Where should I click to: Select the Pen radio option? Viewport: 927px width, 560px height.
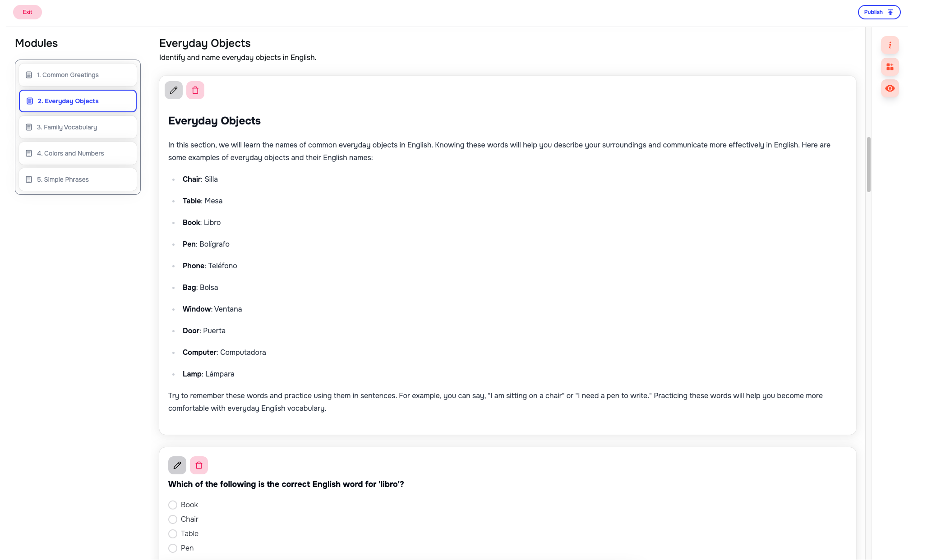[172, 548]
